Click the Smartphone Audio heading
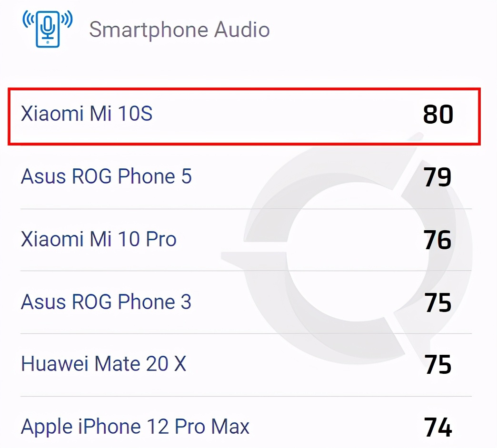Viewport: 497px width, 448px height. (179, 29)
